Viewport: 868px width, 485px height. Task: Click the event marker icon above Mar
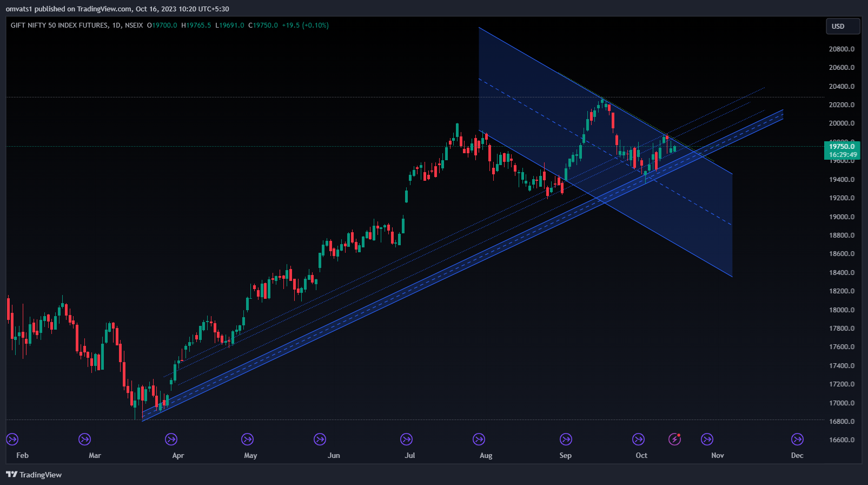point(84,439)
